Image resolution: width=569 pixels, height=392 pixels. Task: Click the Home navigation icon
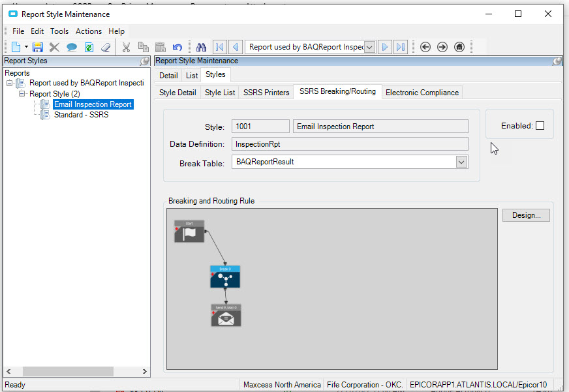(459, 47)
